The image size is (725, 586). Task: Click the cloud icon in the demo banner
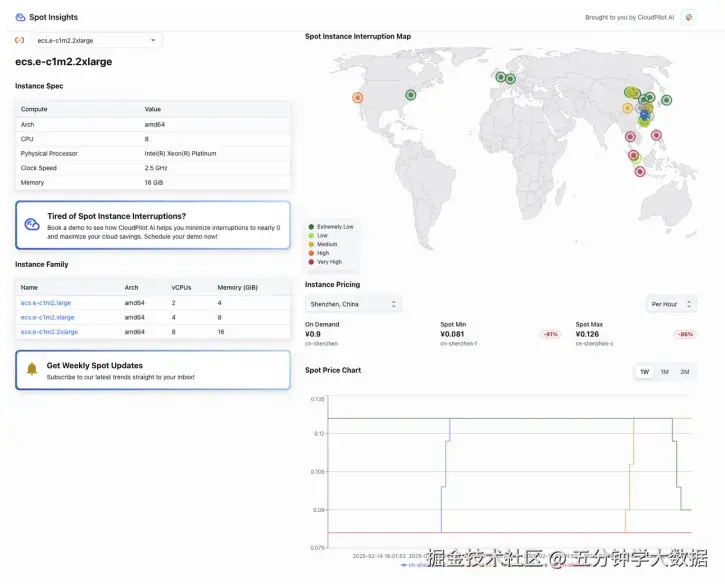[32, 224]
